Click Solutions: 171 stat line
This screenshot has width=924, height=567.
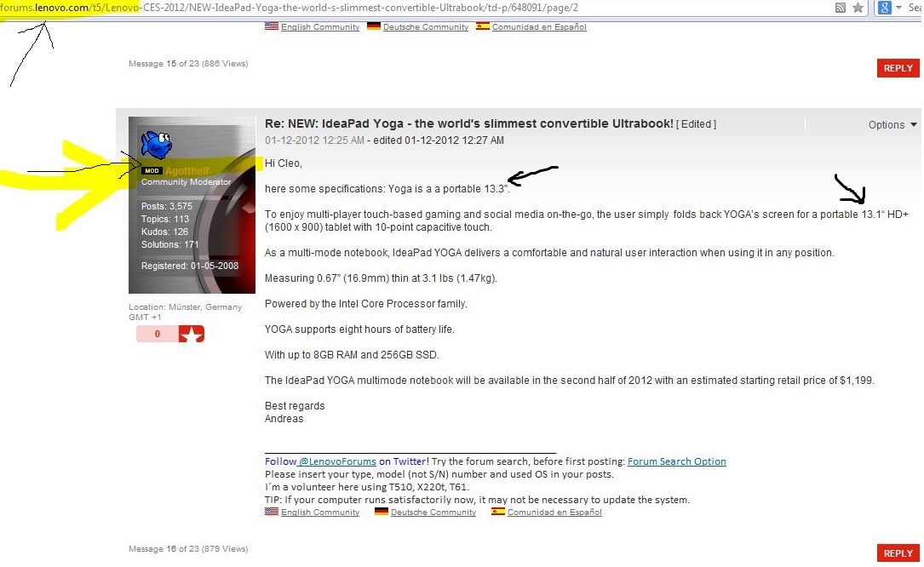coord(169,244)
